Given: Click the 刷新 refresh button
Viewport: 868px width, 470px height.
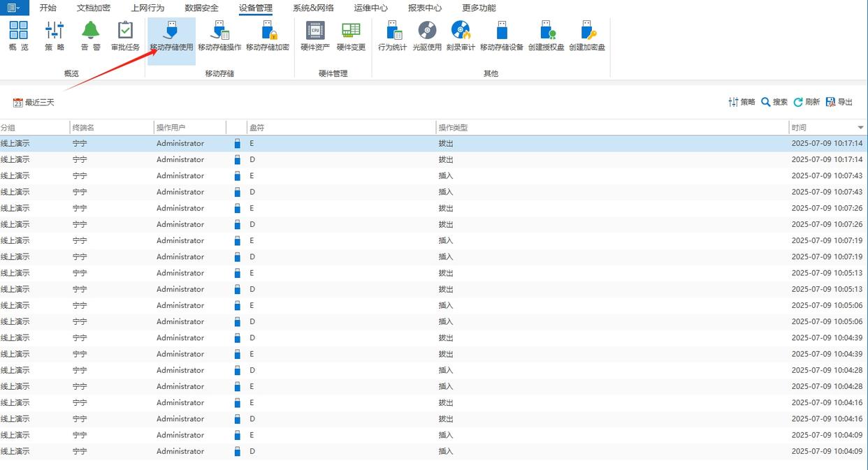Looking at the screenshot, I should pos(806,102).
